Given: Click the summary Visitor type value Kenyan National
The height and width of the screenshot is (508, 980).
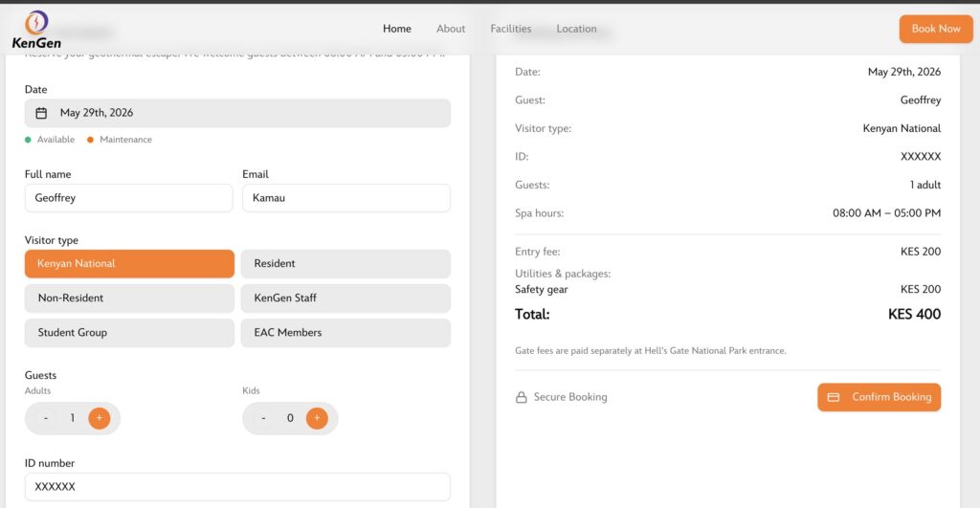Looking at the screenshot, I should point(902,129).
